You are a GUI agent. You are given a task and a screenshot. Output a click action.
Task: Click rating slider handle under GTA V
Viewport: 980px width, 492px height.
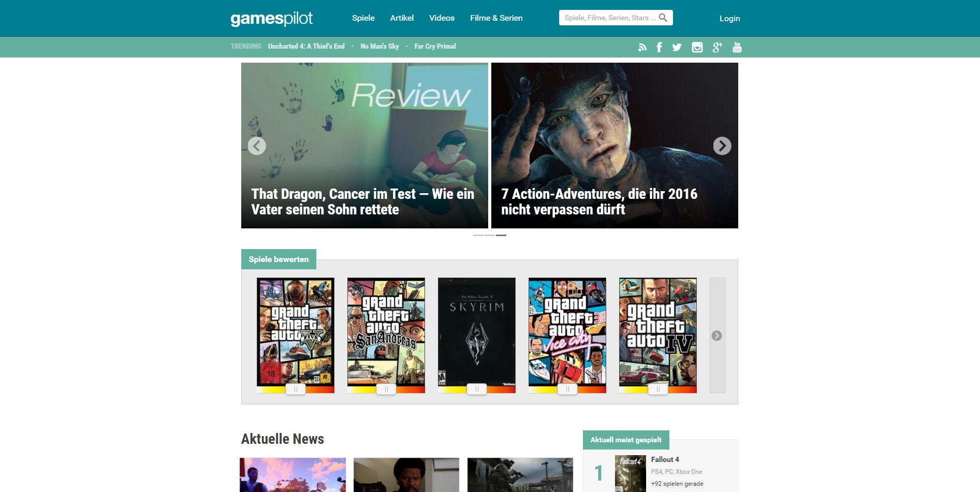[x=296, y=389]
